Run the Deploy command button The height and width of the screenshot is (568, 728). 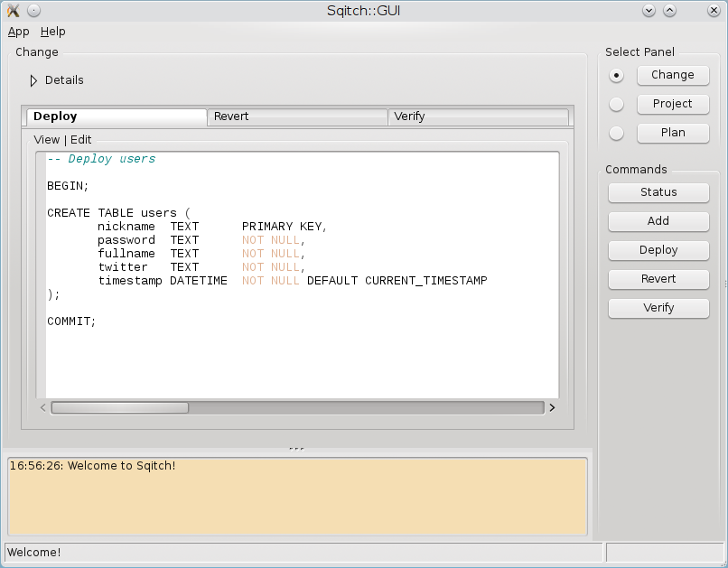click(x=658, y=250)
